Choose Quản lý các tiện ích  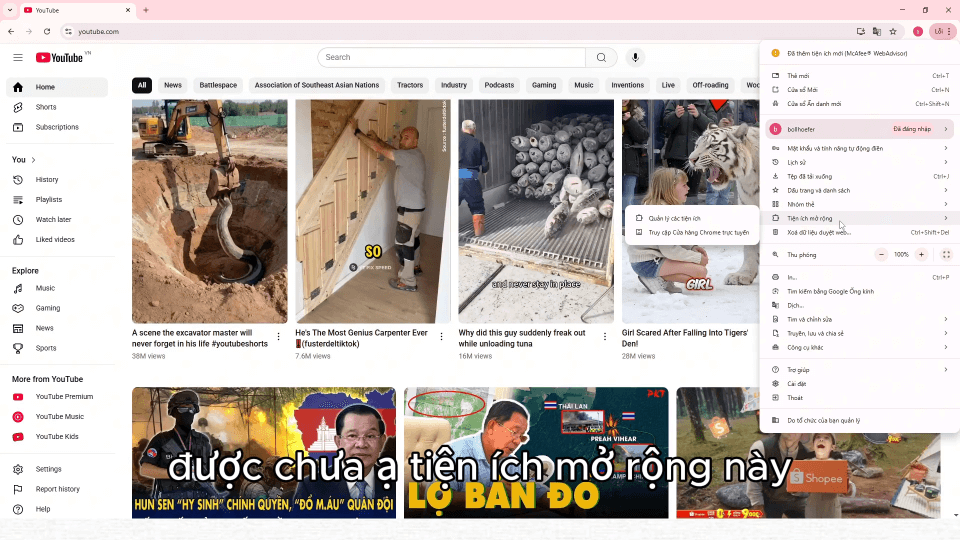tap(691, 219)
